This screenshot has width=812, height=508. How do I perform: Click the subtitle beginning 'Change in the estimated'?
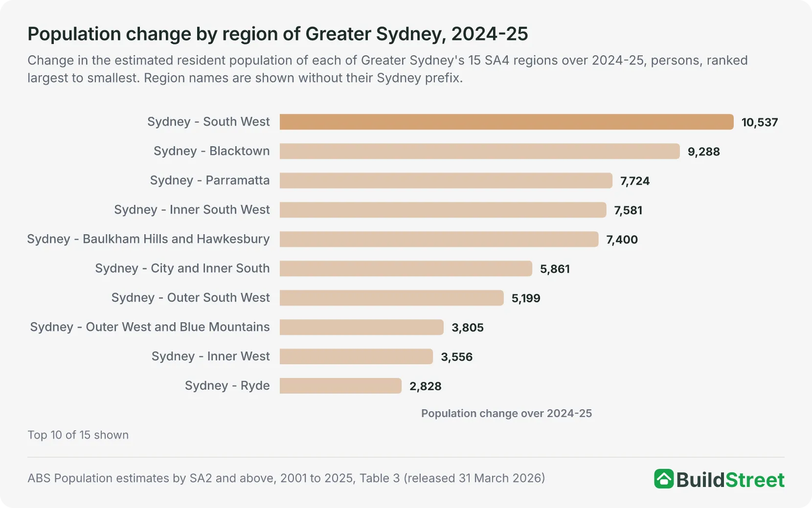pos(387,69)
